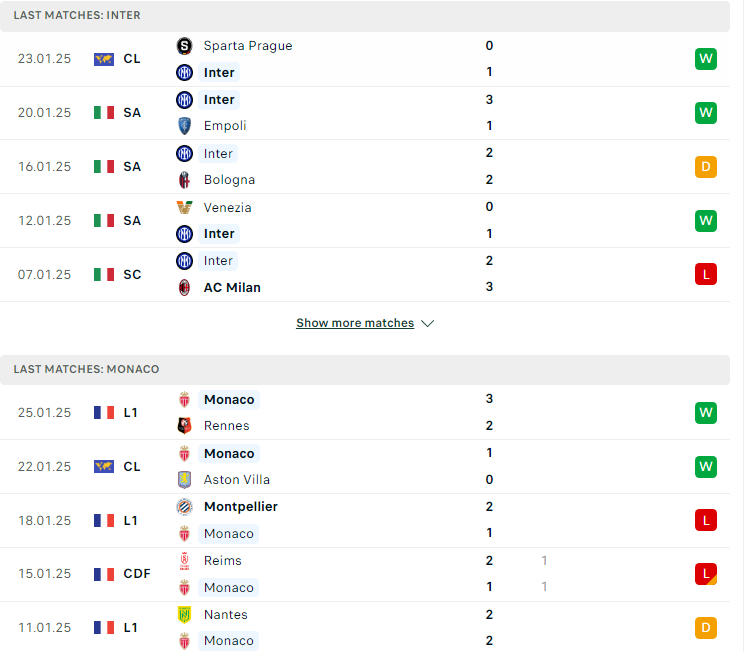
Task: Click the D badge for Inter–Bologna match
Action: 706,167
